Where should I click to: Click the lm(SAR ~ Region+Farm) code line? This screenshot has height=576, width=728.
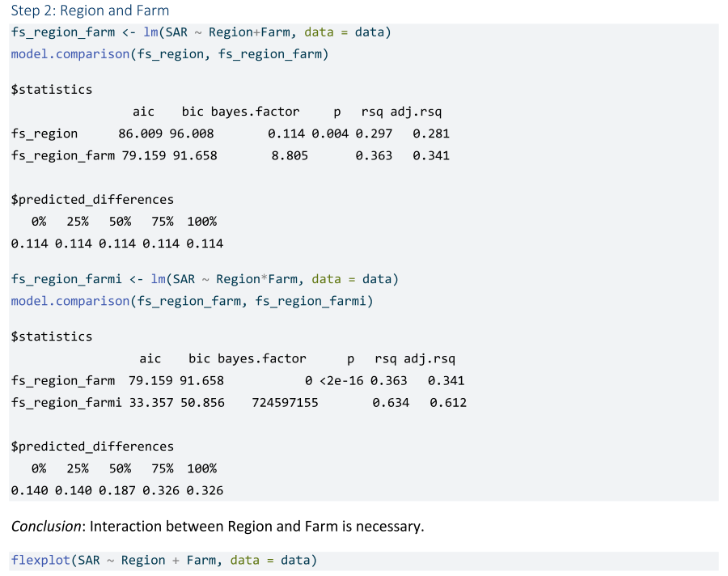pyautogui.click(x=201, y=32)
